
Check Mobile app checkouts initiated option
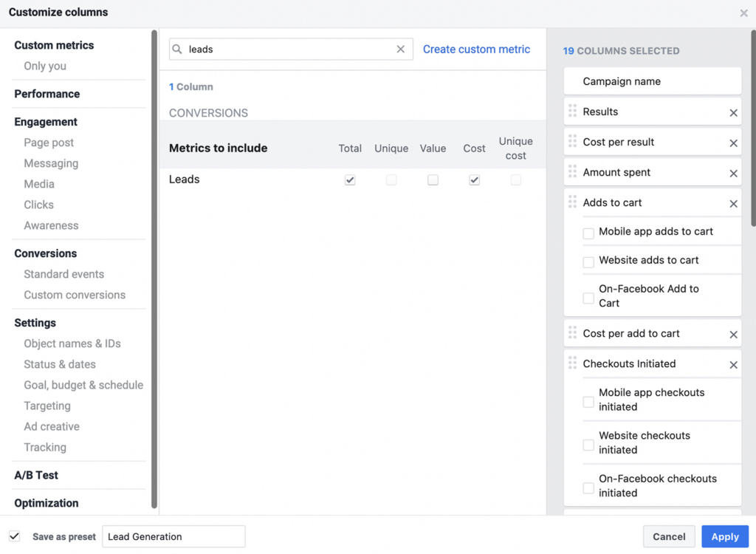coord(588,402)
